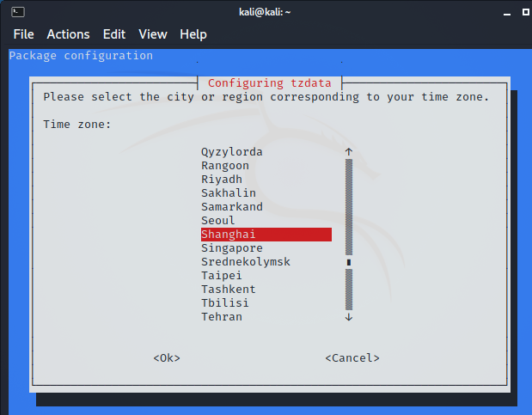
Task: Open the terminal icon in title bar
Action: 18,12
